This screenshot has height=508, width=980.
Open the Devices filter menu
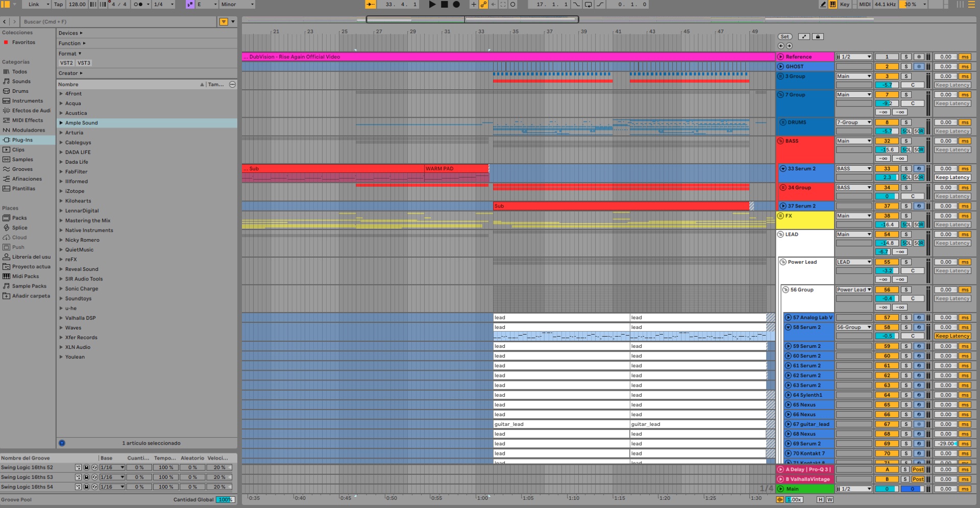click(x=70, y=33)
